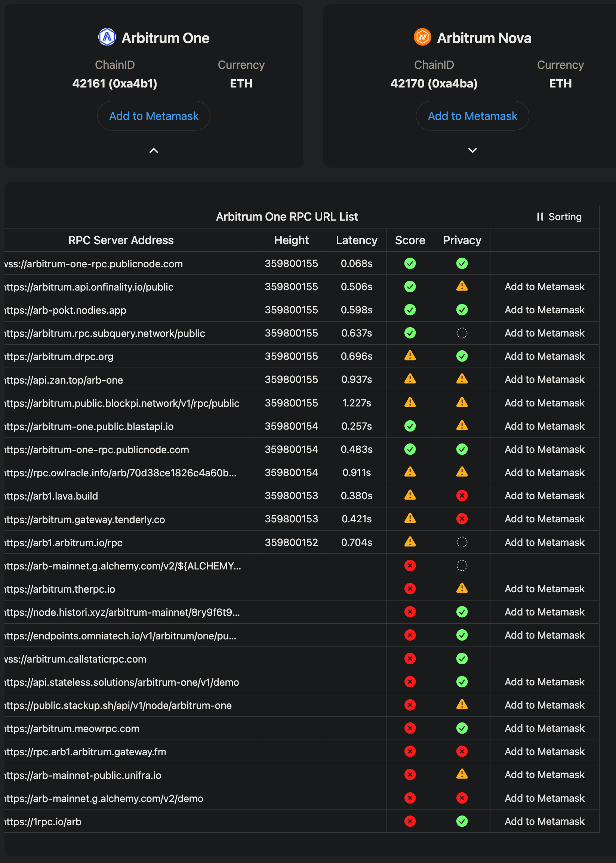
Task: Click latency value 1.227s
Action: pyautogui.click(x=357, y=403)
